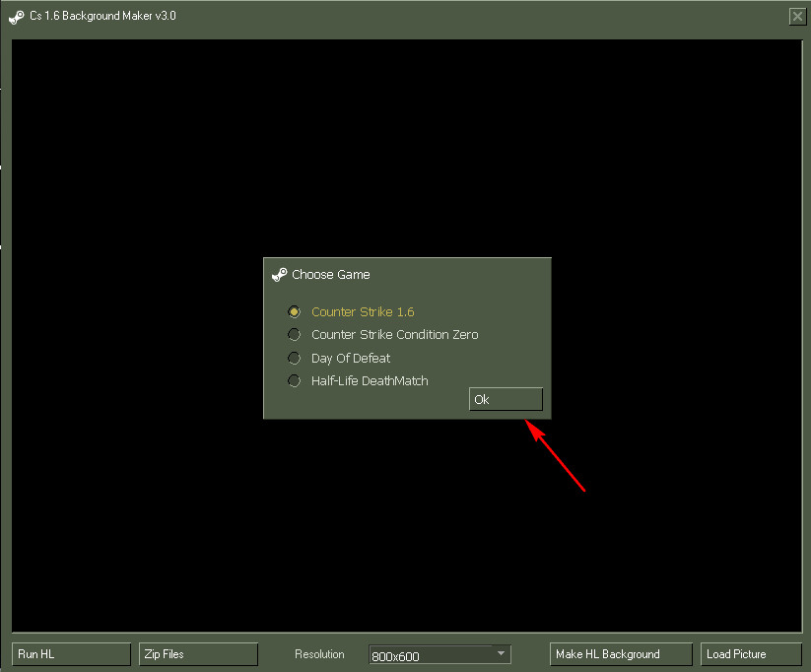
Task: Click the Steam icon beside Choose Game
Action: [279, 275]
